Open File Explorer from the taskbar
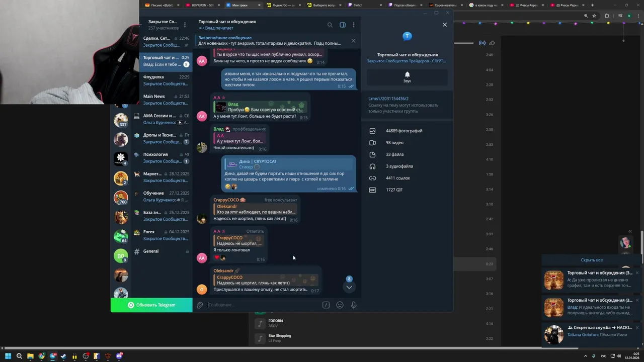The image size is (644, 362). coord(30,356)
